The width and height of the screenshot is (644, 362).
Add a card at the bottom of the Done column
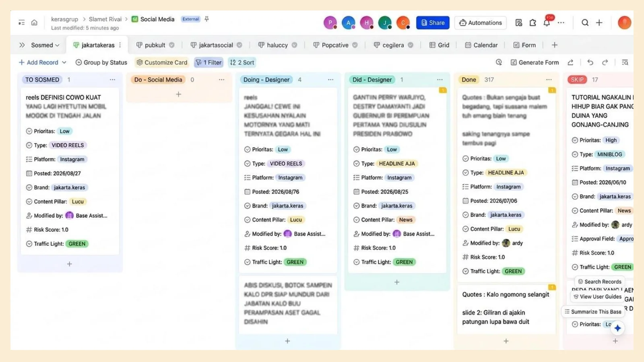tap(506, 341)
